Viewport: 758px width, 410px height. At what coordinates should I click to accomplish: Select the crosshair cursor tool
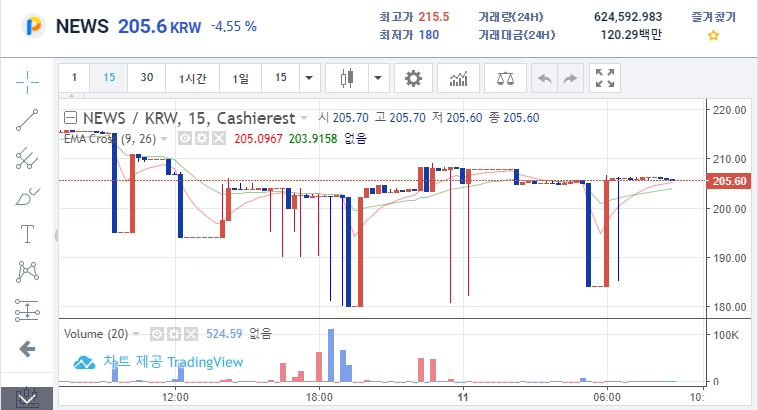point(27,82)
